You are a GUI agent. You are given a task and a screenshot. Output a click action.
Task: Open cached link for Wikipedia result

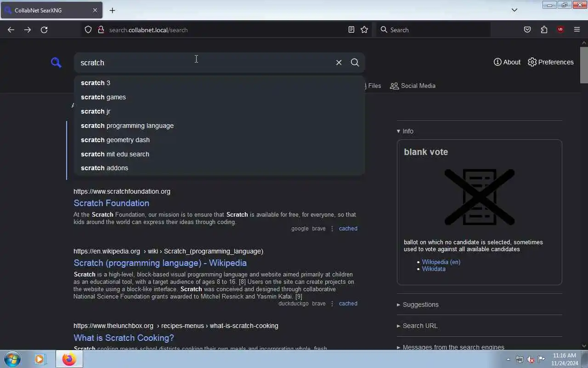(348, 304)
